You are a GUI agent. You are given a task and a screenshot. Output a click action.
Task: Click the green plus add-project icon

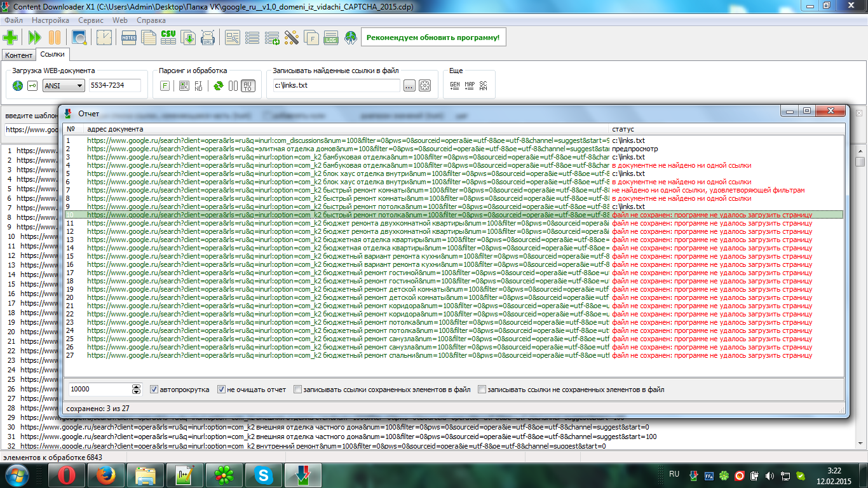point(11,37)
